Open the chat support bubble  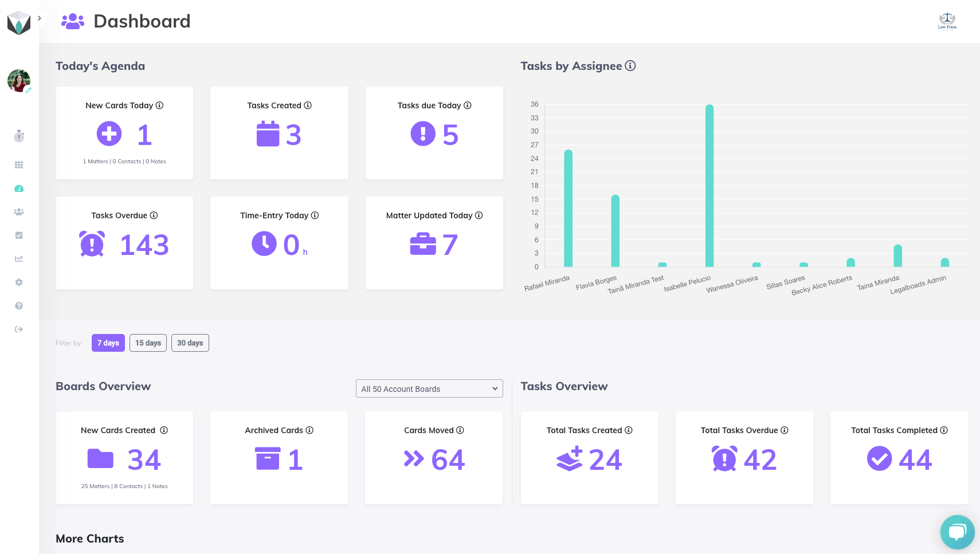click(957, 532)
